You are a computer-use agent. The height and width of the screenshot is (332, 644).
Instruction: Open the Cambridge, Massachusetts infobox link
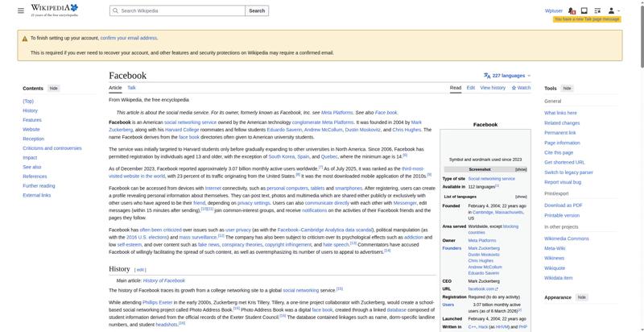[x=497, y=213]
